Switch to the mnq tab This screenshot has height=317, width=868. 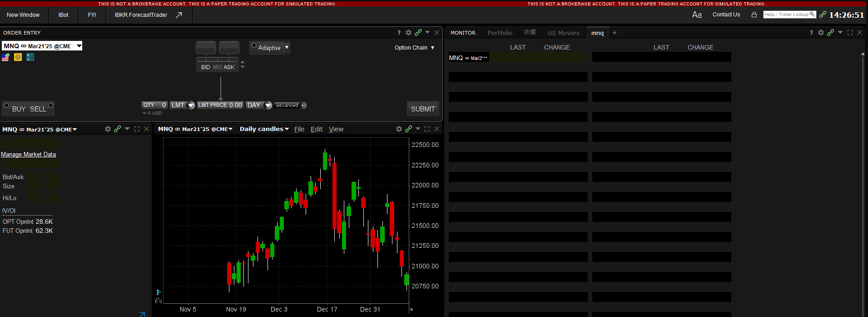597,33
